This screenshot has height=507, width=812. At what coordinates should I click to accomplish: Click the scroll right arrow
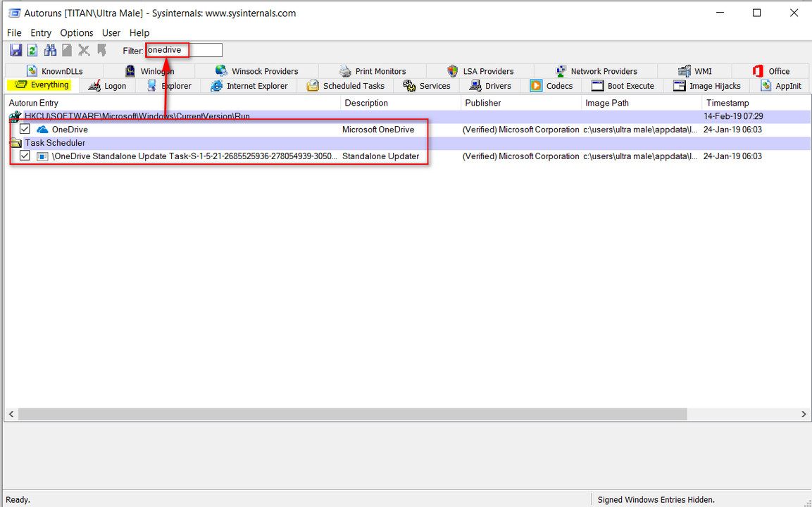[804, 414]
